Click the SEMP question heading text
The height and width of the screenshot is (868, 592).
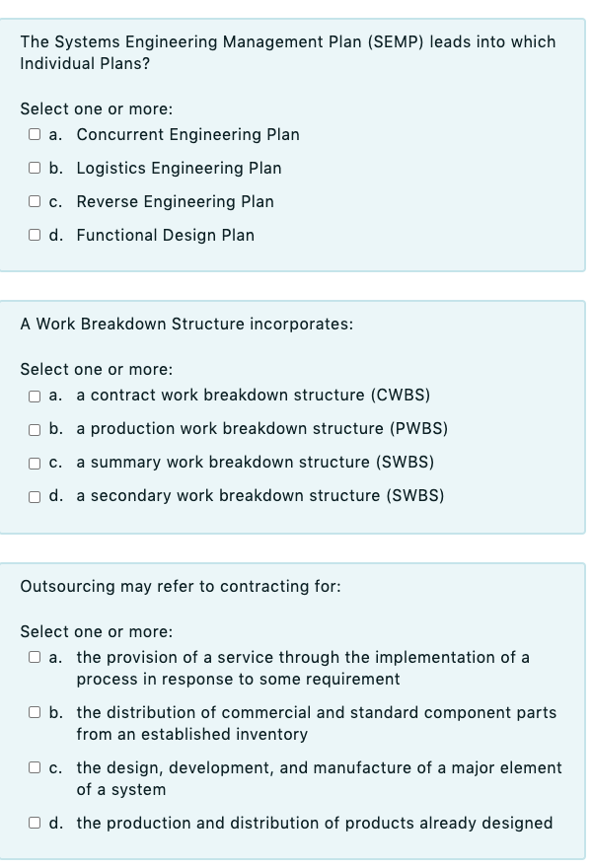click(286, 52)
